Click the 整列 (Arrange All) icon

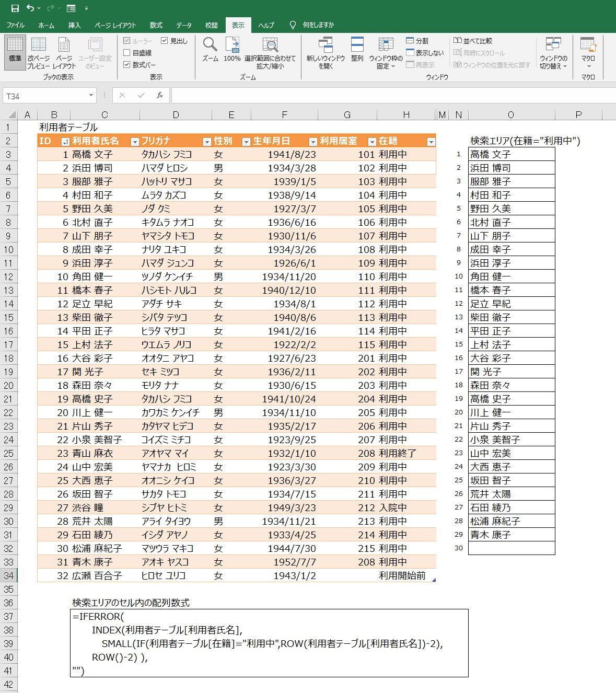pos(357,50)
